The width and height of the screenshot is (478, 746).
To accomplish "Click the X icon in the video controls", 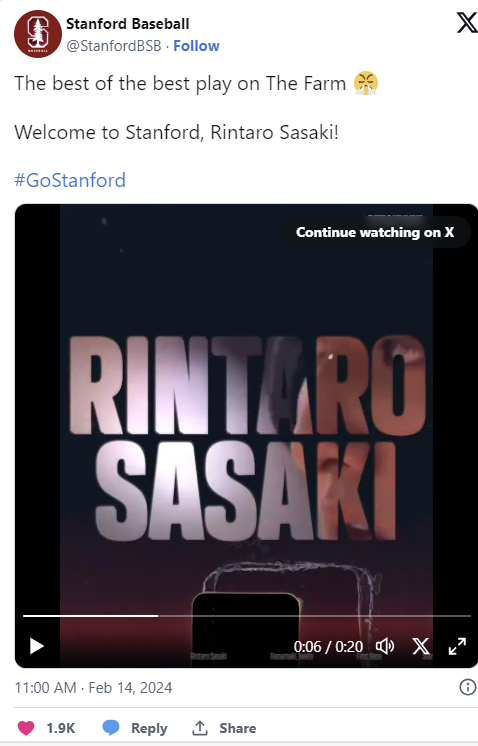I will 421,646.
